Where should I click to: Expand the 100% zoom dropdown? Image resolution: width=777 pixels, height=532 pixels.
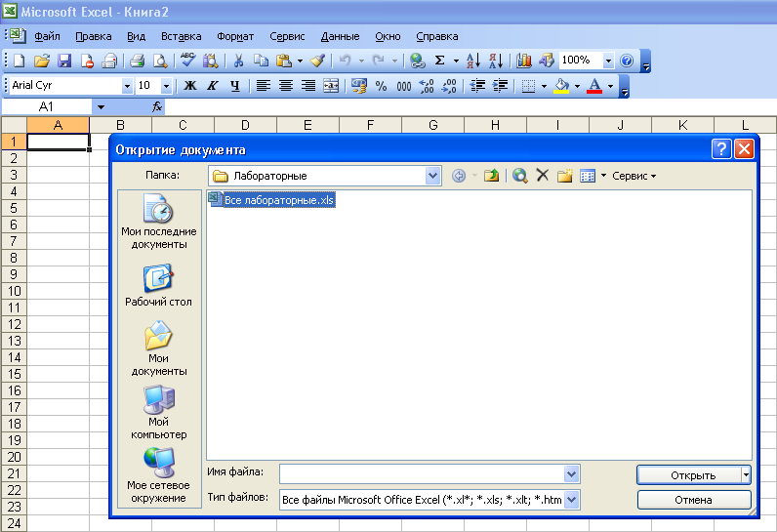[608, 61]
